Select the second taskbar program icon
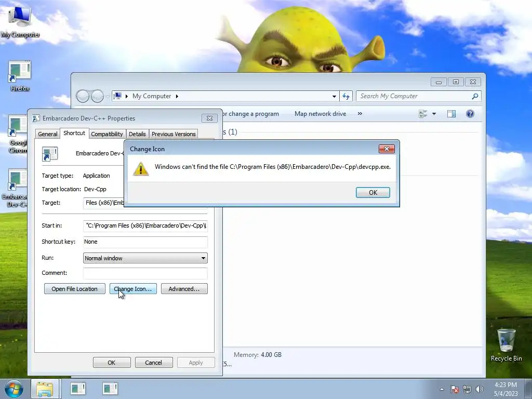532x399 pixels. (x=78, y=389)
